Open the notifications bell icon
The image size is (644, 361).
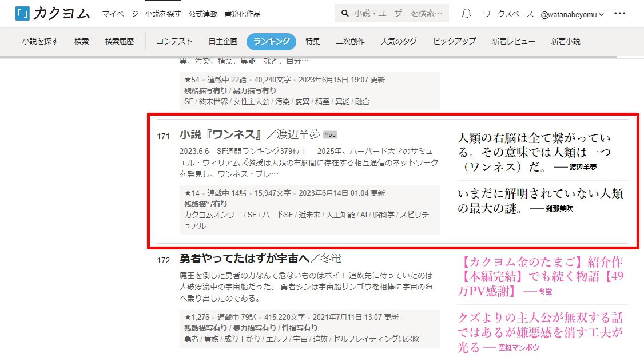(x=467, y=14)
